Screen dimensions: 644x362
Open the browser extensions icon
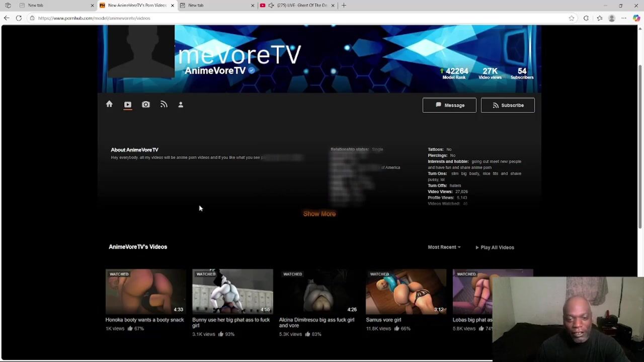(x=586, y=18)
